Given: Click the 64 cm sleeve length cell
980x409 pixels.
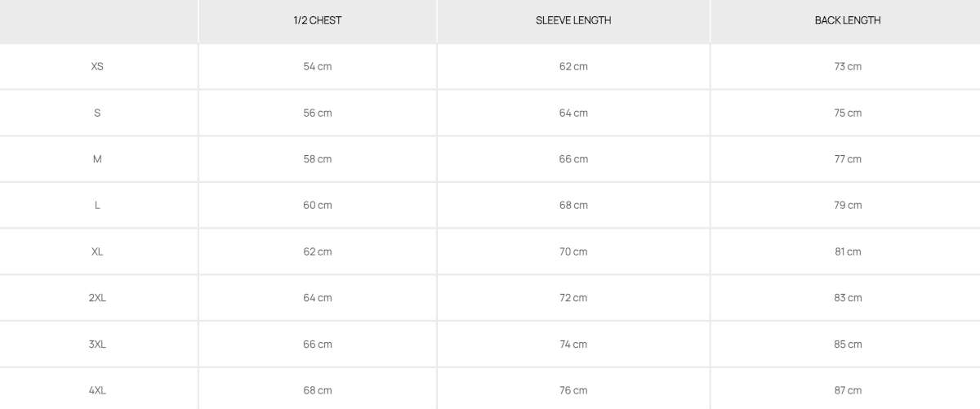Looking at the screenshot, I should click(573, 113).
